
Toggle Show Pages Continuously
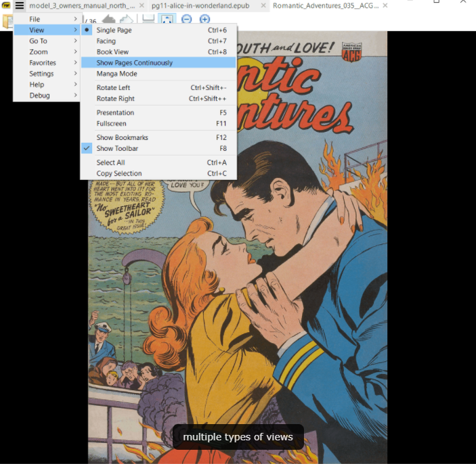[x=158, y=63]
